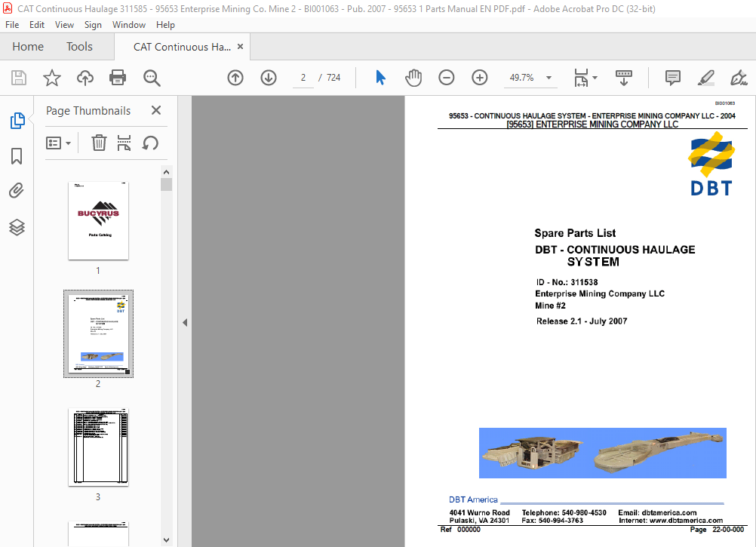Open the Window menu
This screenshot has height=547, width=756.
[x=129, y=25]
